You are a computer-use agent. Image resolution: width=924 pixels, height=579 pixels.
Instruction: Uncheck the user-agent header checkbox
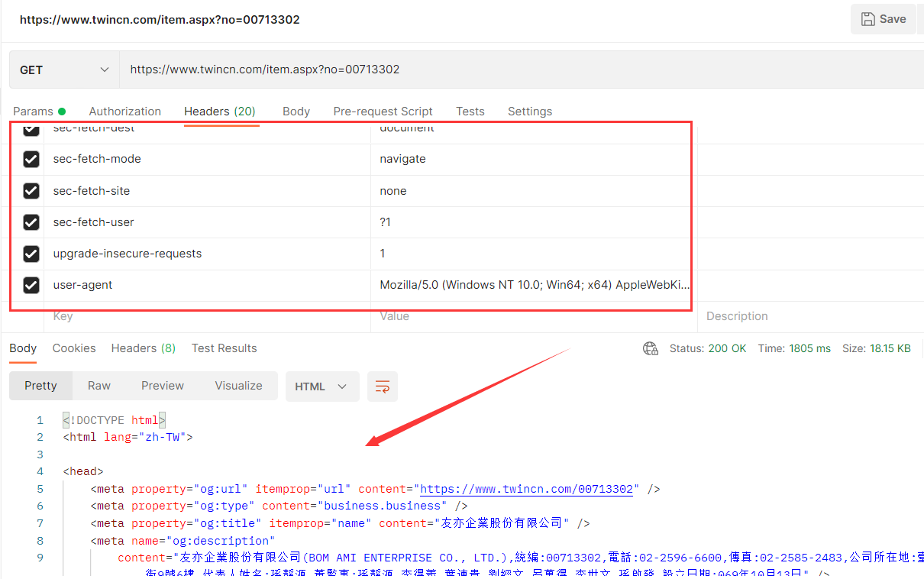pos(31,285)
